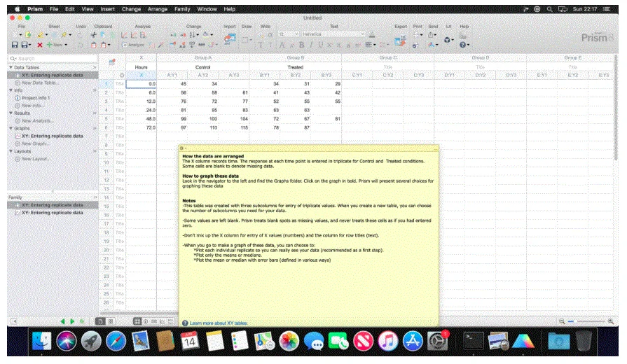Switch to the data table view button
Image resolution: width=627 pixels, height=364 pixels.
[137, 321]
